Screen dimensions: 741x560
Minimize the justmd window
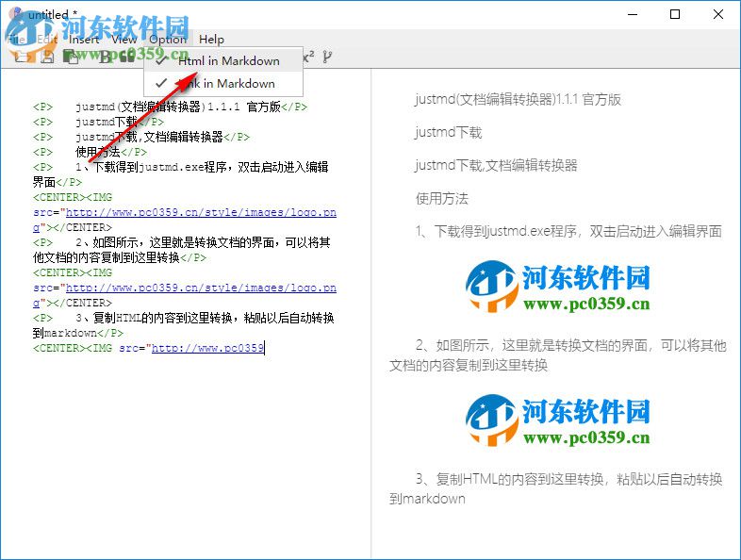633,15
